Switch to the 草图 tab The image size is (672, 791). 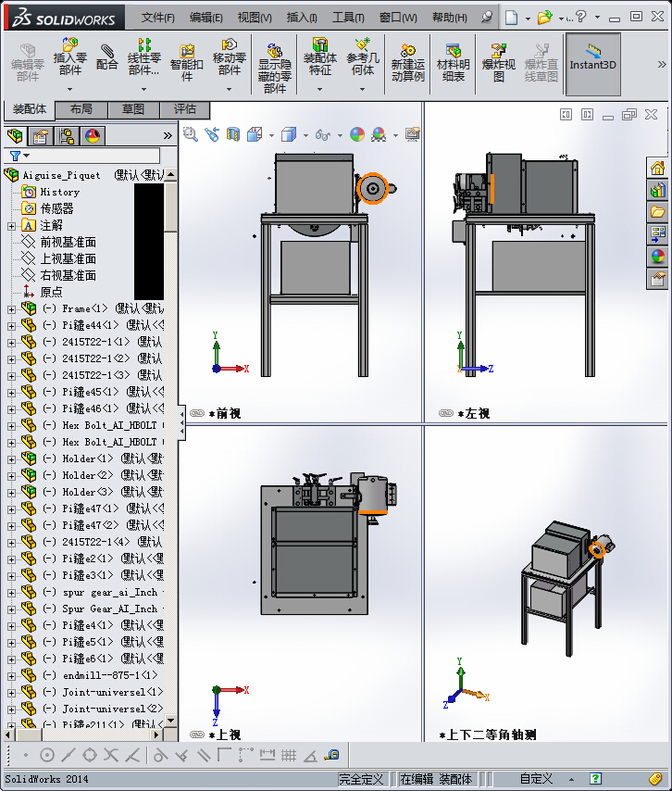(x=133, y=109)
